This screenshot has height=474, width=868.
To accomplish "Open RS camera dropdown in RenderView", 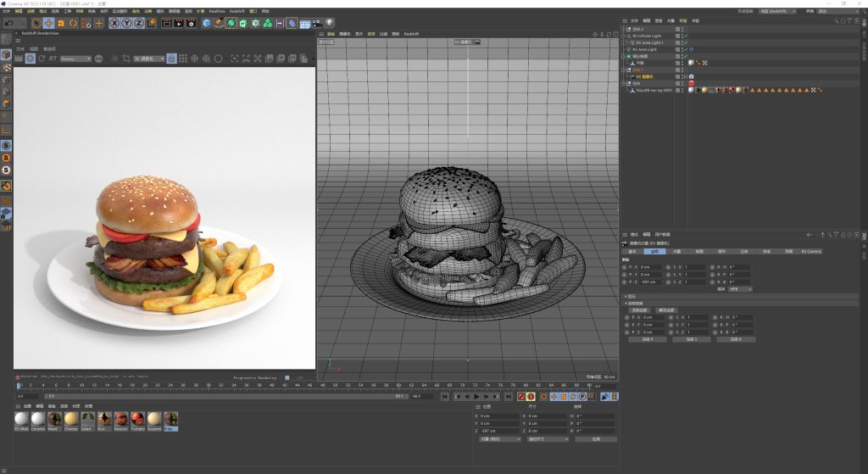I will click(149, 59).
